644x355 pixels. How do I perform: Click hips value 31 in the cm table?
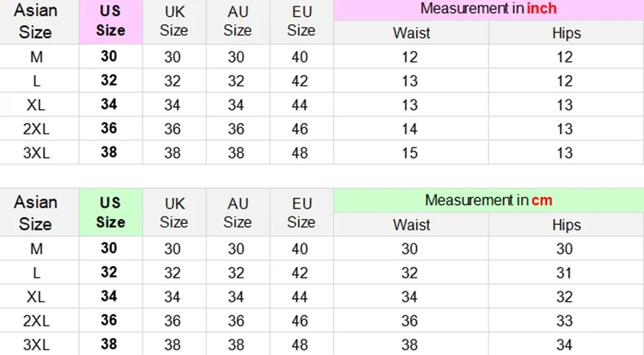[x=565, y=273]
